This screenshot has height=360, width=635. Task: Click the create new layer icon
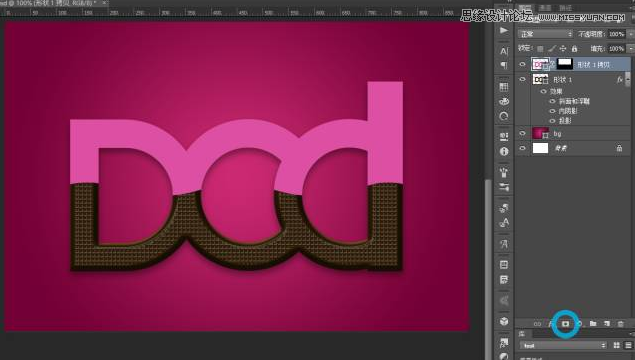tap(607, 324)
